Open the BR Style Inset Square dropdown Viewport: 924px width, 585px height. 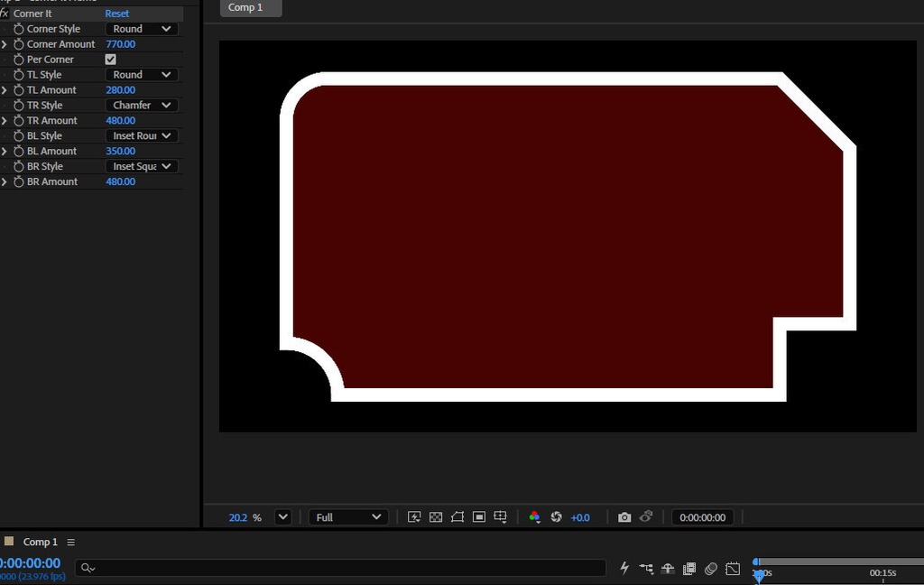[x=142, y=167]
